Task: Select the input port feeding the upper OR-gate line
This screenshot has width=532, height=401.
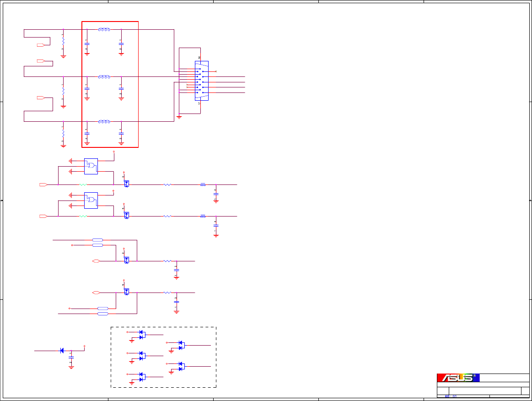Action: [x=43, y=185]
